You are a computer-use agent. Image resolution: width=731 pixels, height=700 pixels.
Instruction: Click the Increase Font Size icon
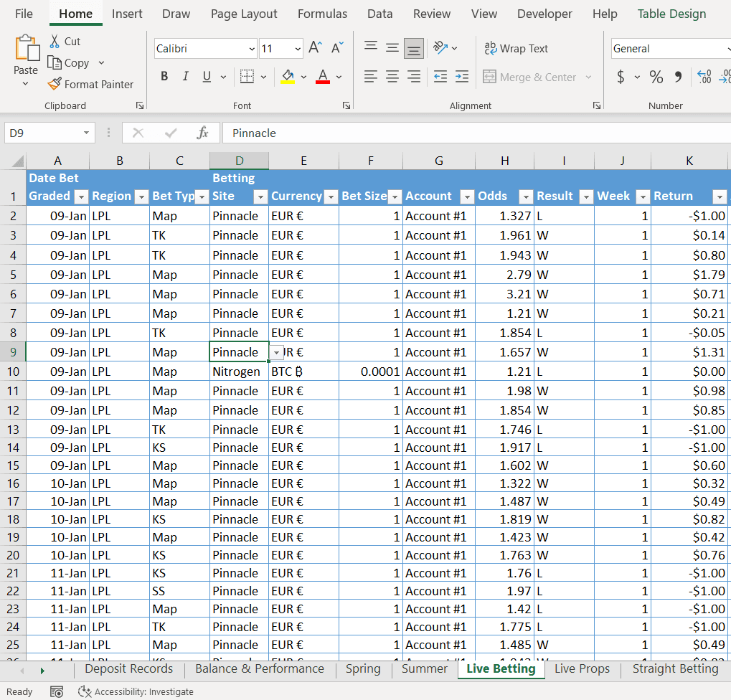coord(314,48)
